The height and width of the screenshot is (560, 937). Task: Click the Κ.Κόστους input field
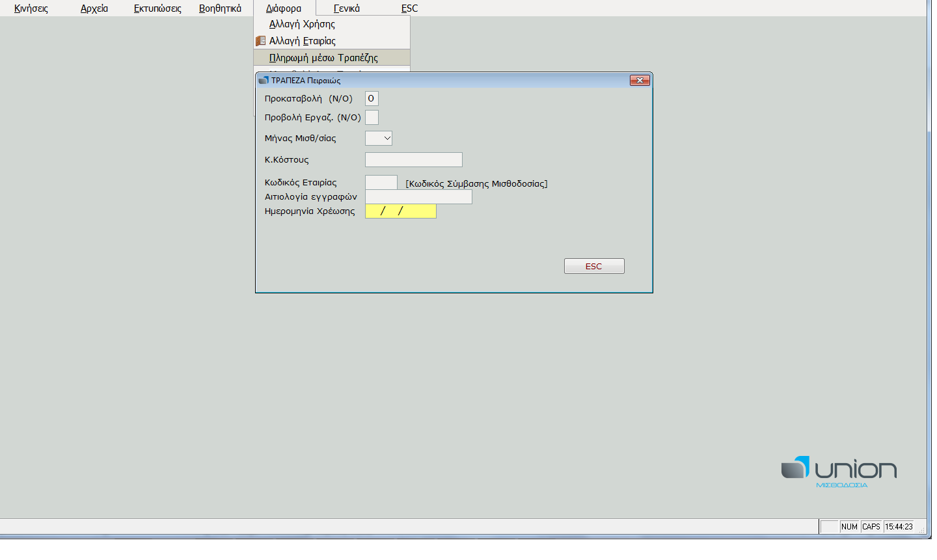click(x=413, y=160)
